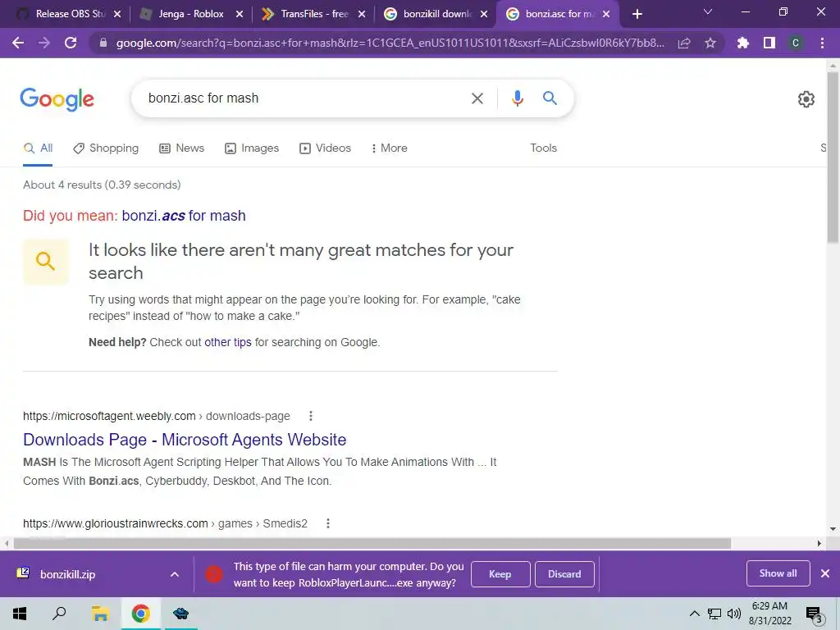Show hidden tray icons chevron
This screenshot has height=630, width=840.
(694, 614)
